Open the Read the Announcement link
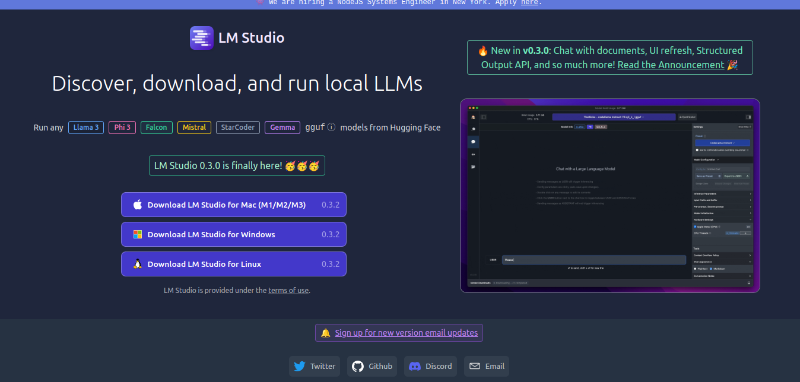Image resolution: width=800 pixels, height=382 pixels. point(670,65)
